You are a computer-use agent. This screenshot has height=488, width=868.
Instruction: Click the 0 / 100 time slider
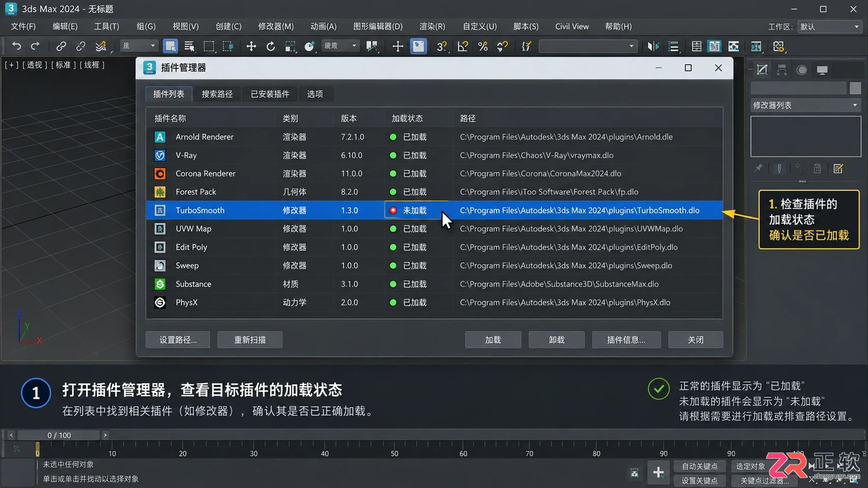(x=58, y=435)
